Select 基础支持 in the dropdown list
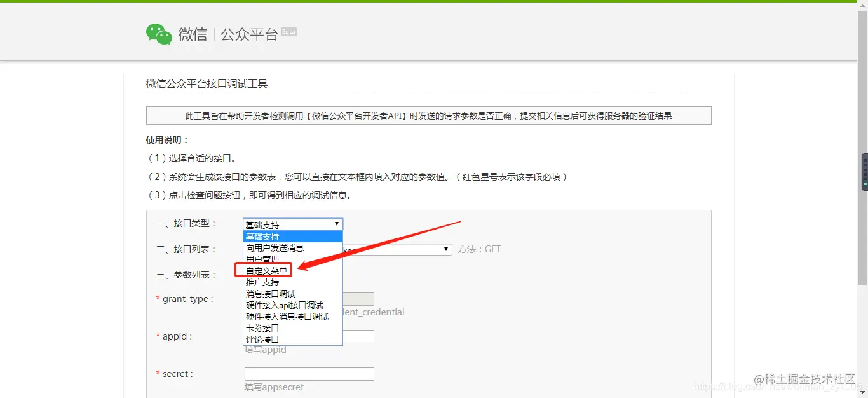Image resolution: width=868 pixels, height=398 pixels. pos(292,237)
